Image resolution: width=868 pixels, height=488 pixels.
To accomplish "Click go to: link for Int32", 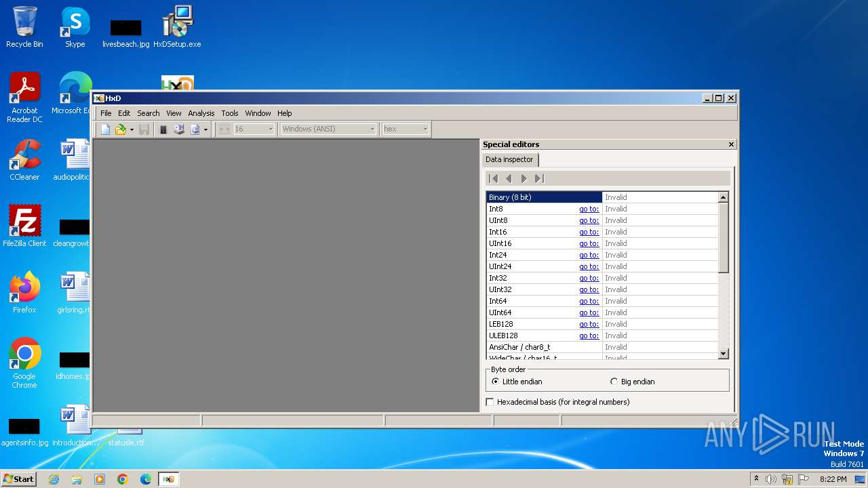I will pyautogui.click(x=589, y=278).
